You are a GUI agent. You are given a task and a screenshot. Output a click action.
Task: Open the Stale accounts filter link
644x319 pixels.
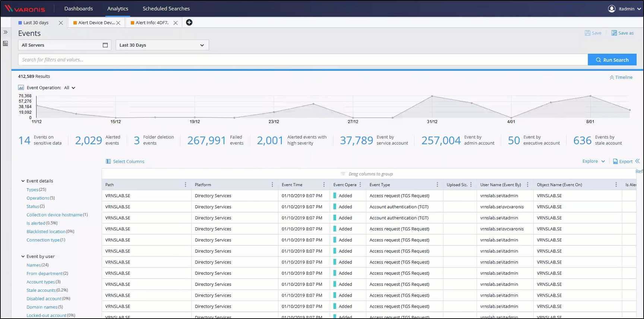pyautogui.click(x=41, y=290)
